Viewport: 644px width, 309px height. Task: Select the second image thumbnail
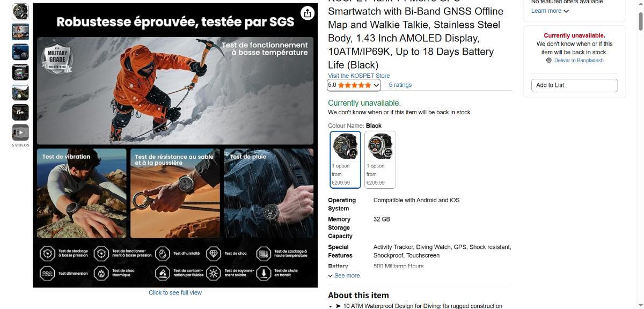coord(20,32)
